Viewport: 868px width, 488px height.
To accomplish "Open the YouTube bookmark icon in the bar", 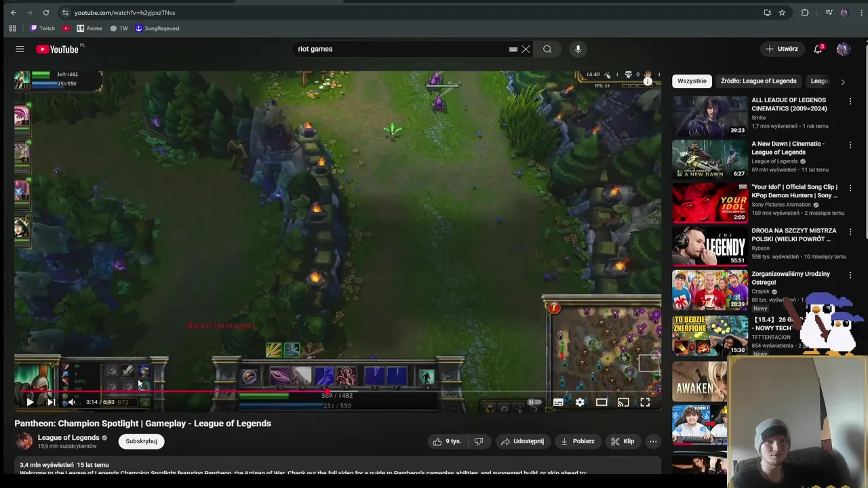I will 66,28.
